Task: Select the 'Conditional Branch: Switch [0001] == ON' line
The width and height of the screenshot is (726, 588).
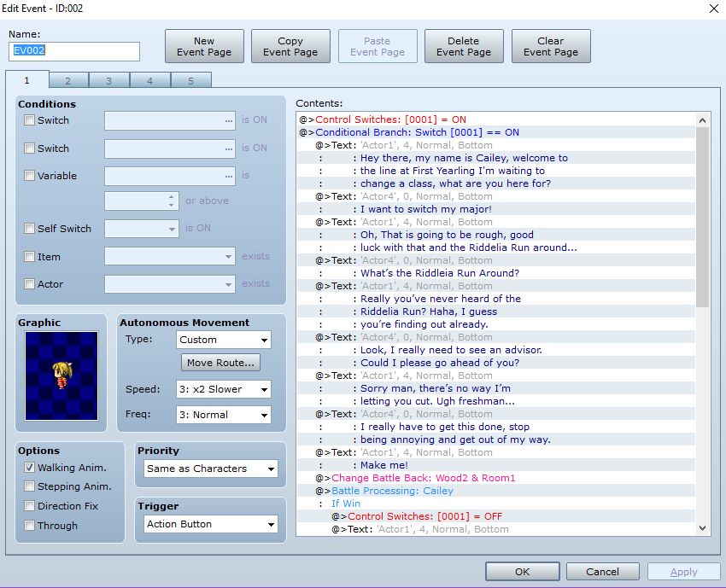Action: [496, 132]
